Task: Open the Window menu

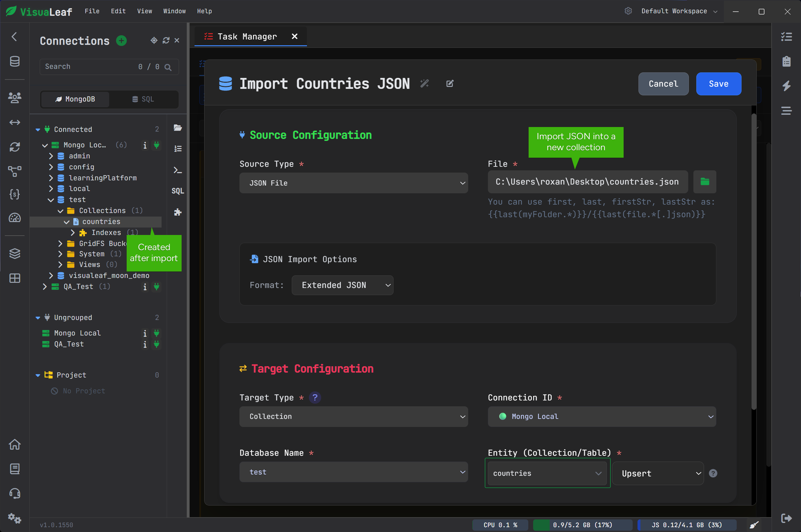Action: click(x=174, y=11)
